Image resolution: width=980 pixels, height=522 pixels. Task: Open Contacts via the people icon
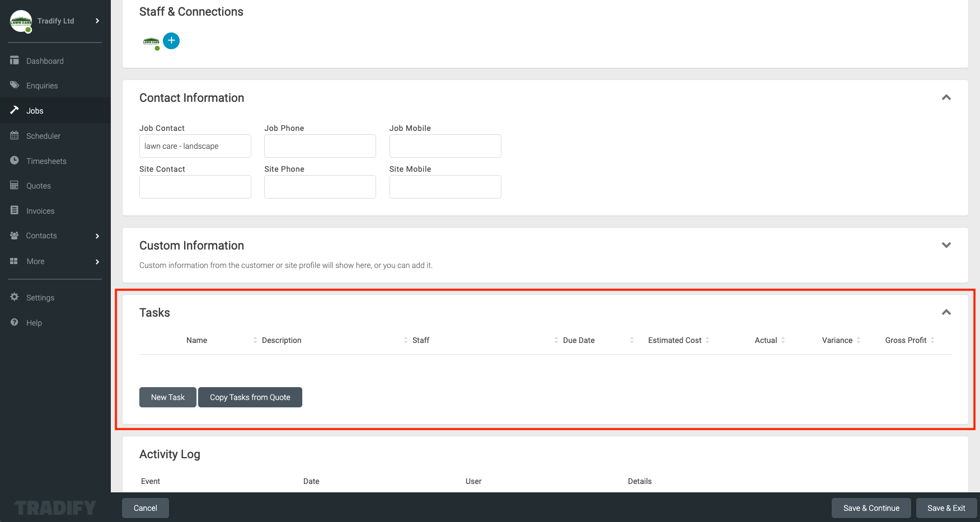pyautogui.click(x=14, y=236)
